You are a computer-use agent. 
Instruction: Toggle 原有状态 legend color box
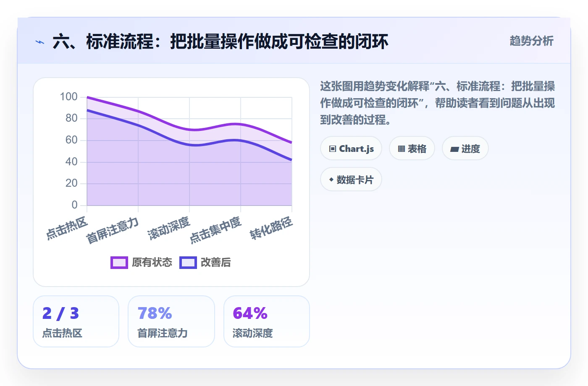coord(119,263)
